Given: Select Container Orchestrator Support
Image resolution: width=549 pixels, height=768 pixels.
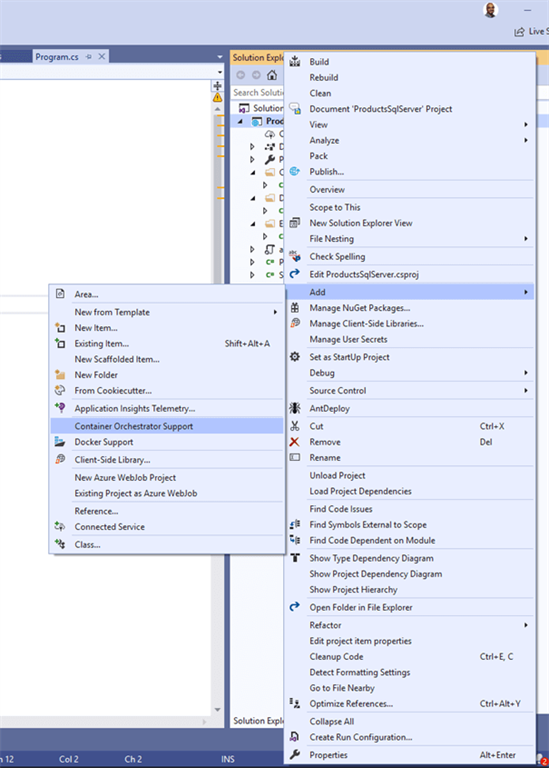Looking at the screenshot, I should point(167,426).
